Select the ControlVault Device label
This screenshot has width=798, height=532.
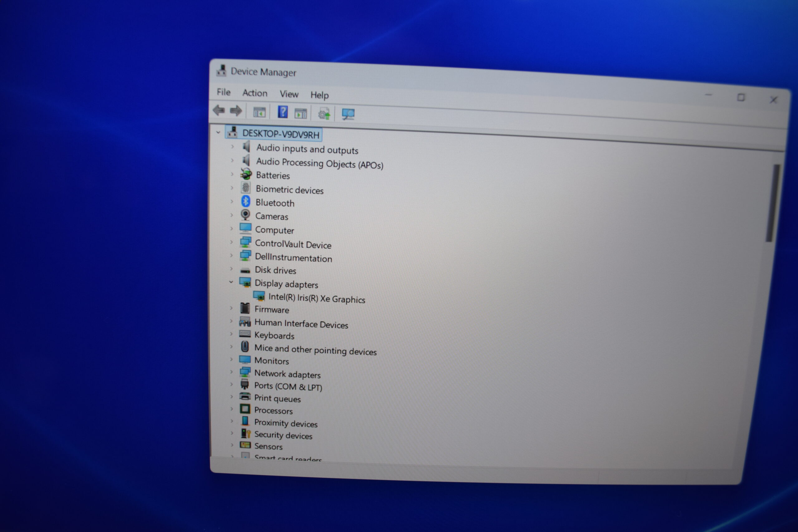pos(293,244)
